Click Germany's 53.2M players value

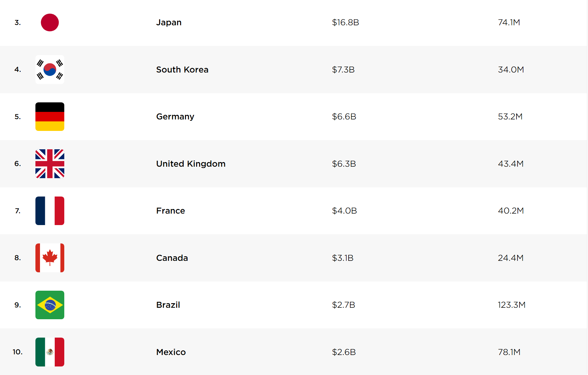(510, 116)
